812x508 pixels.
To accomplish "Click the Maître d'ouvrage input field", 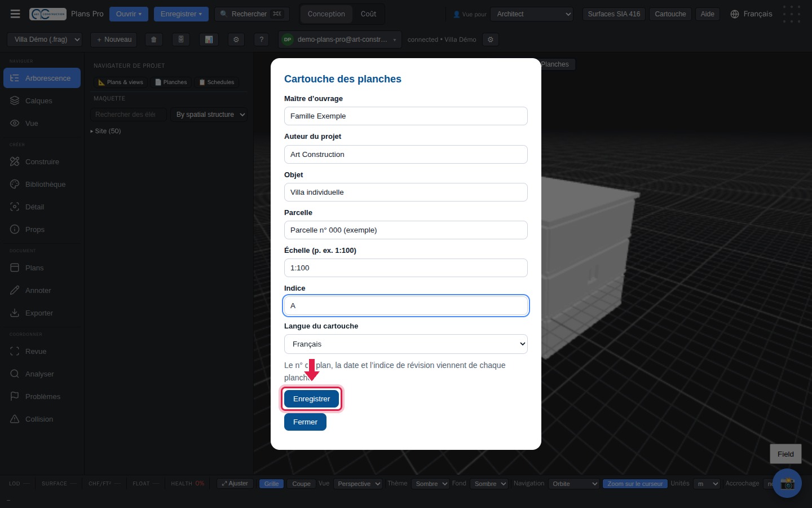I will point(406,116).
